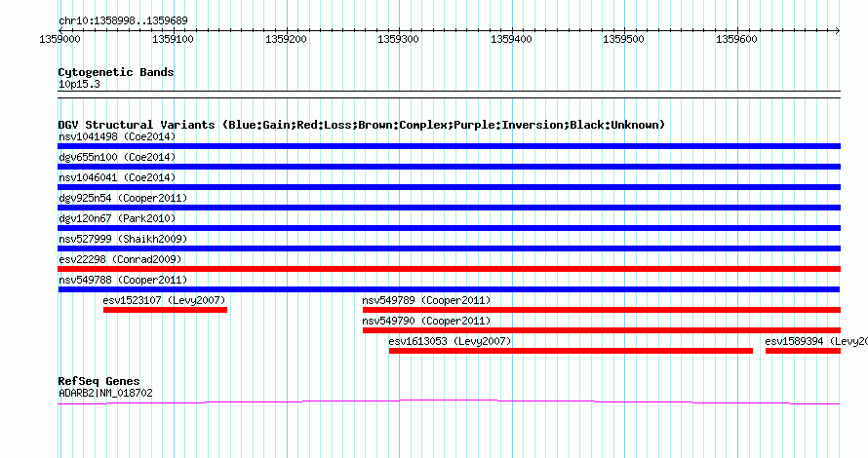The width and height of the screenshot is (868, 458).
Task: Click ruler position 1359500
Action: [623, 39]
